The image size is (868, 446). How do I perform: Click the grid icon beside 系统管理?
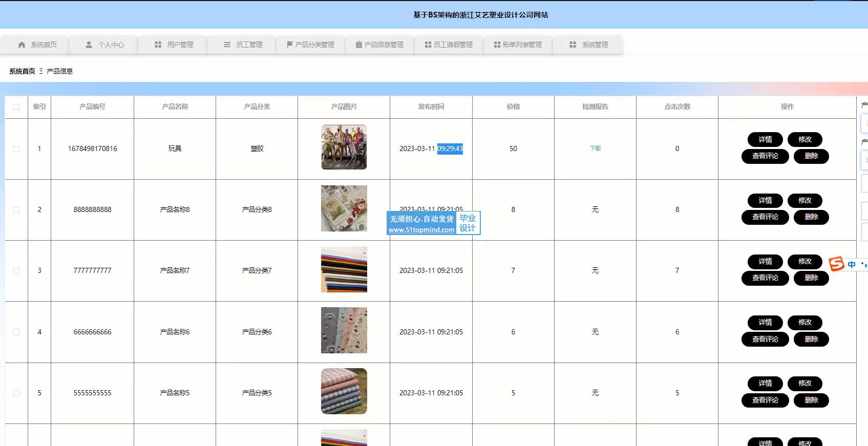point(573,45)
